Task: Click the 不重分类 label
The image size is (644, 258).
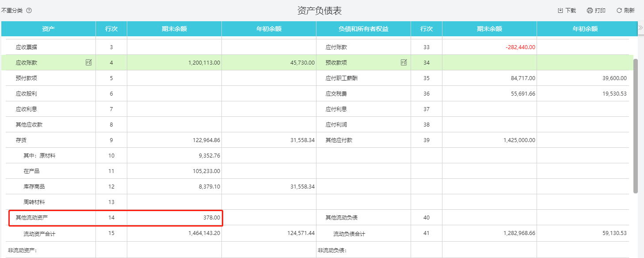Action: click(12, 10)
